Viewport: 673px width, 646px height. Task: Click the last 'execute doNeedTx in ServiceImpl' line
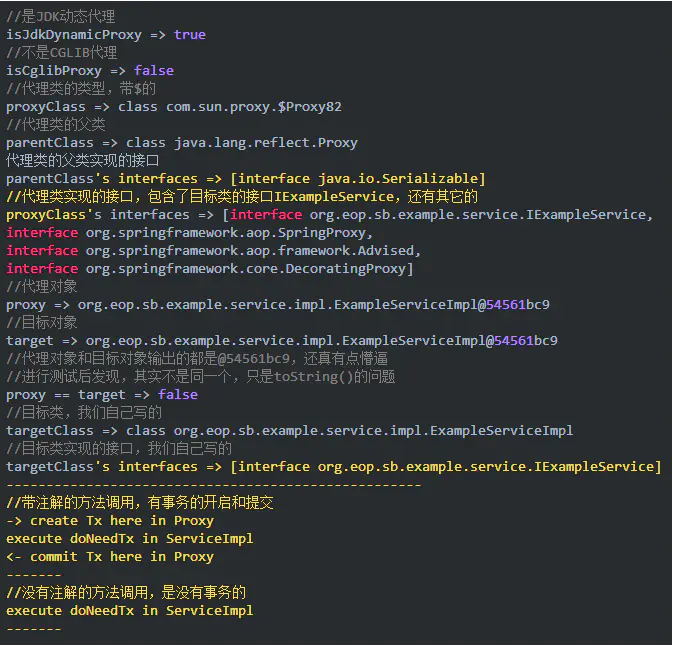click(130, 611)
